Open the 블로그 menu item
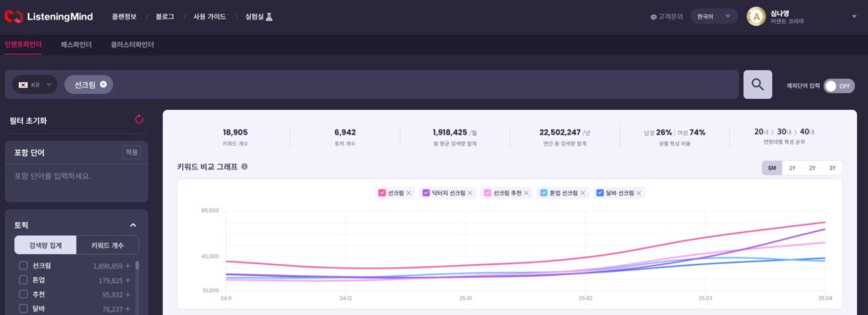This screenshot has width=868, height=315. pyautogui.click(x=165, y=17)
